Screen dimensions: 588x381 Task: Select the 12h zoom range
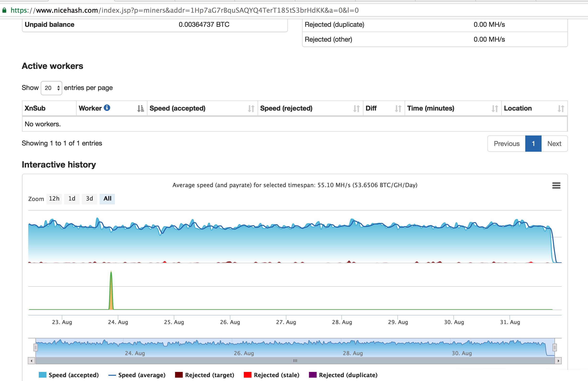54,199
